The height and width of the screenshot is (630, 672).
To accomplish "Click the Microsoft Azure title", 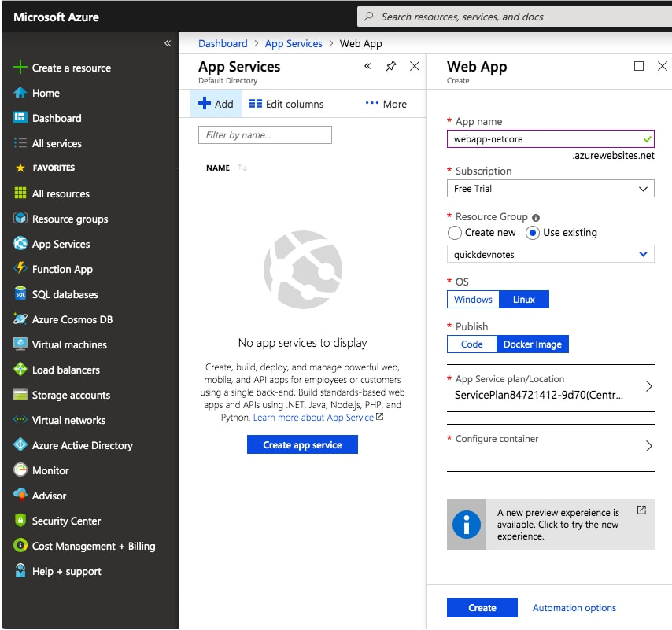I will pyautogui.click(x=56, y=17).
